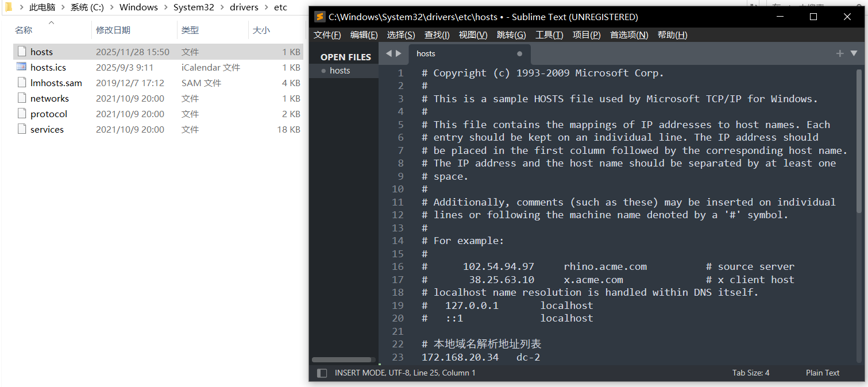Click the unsaved-changes dot on hosts tab

pyautogui.click(x=520, y=53)
